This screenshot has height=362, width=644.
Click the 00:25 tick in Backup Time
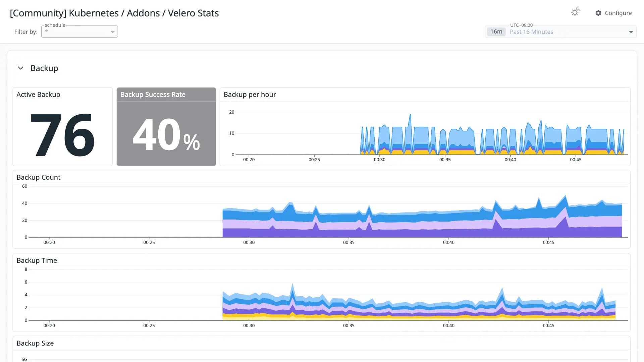pos(149,325)
